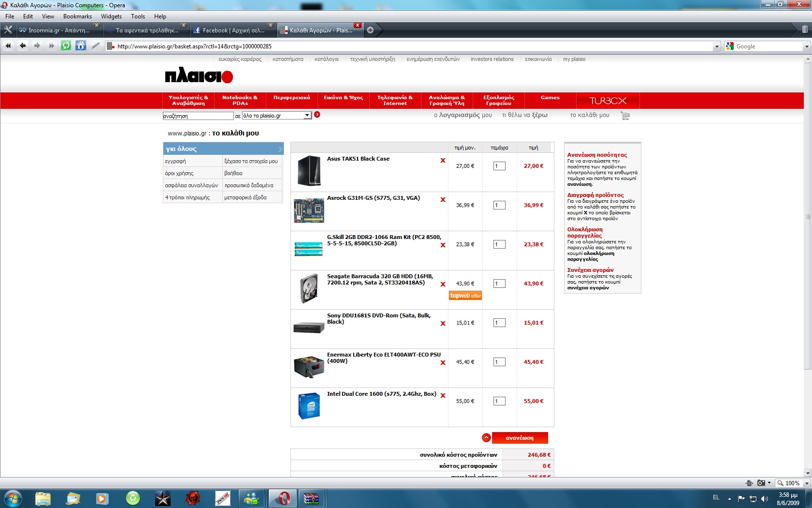The image size is (812, 508).
Task: Click the αναζήτηση search box
Action: pyautogui.click(x=198, y=116)
